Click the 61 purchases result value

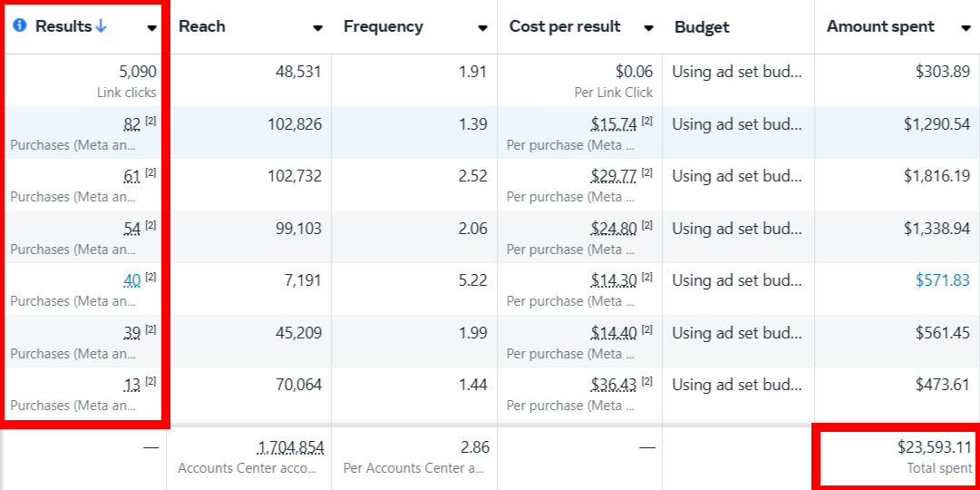pos(132,176)
